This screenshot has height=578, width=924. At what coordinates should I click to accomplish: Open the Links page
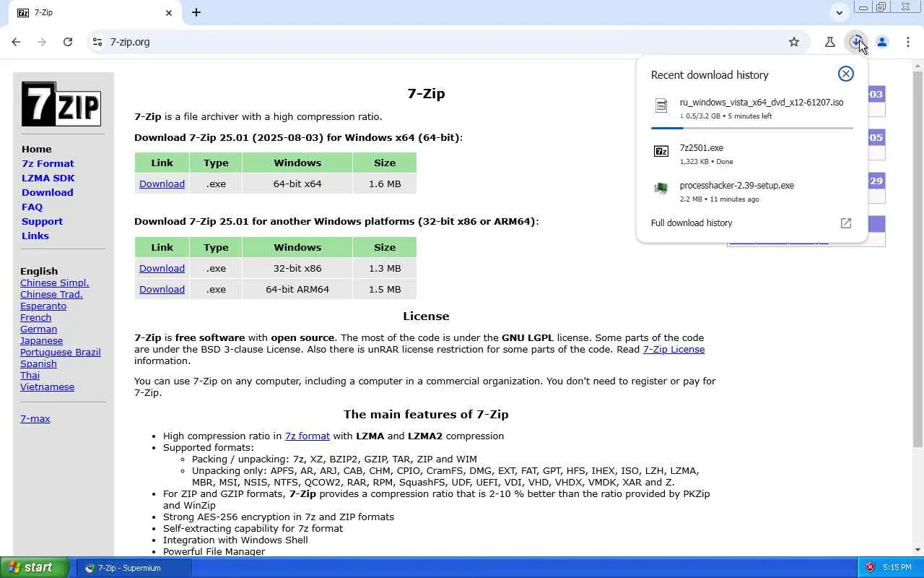coord(35,236)
